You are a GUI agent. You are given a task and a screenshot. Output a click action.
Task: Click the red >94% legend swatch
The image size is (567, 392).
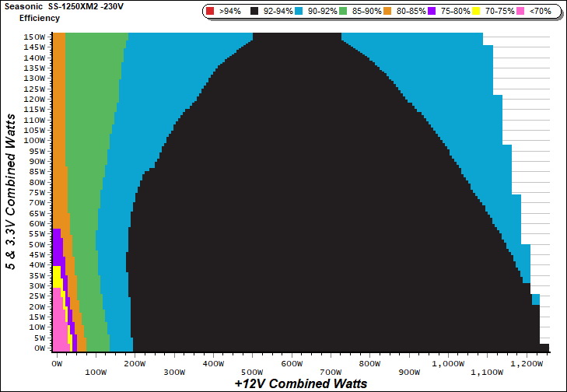coord(211,12)
